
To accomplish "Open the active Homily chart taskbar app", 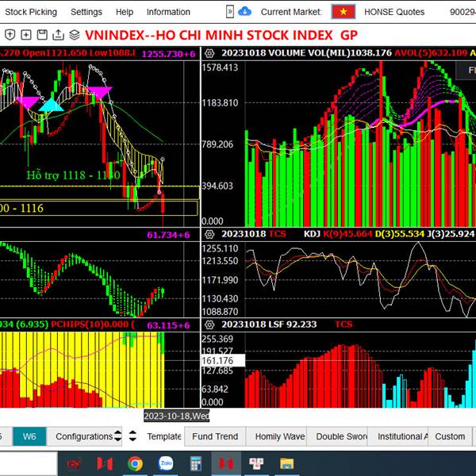I will 226,463.
